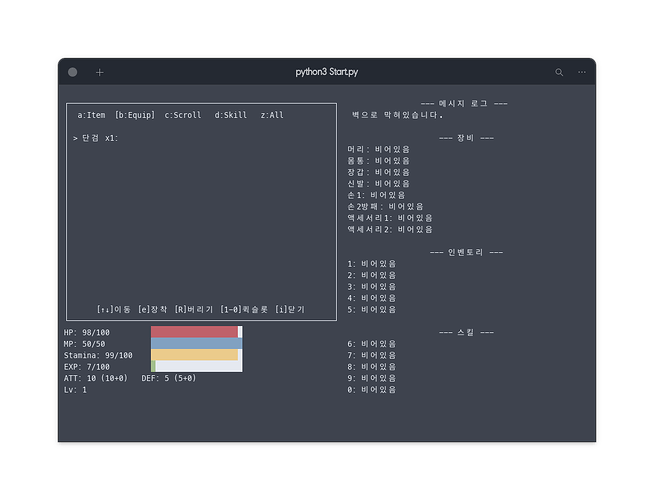The height and width of the screenshot is (500, 654).
Task: Click the round window button in title bar
Action: tap(73, 73)
